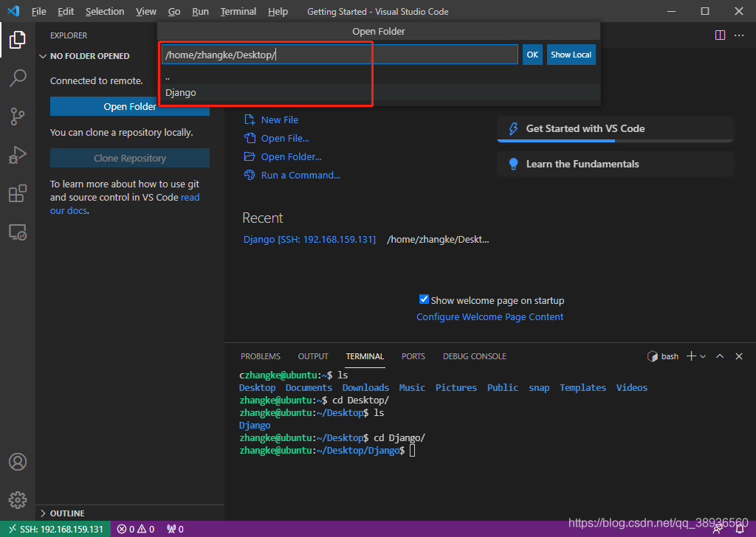Click the folder path input field
The height and width of the screenshot is (537, 756).
(340, 55)
